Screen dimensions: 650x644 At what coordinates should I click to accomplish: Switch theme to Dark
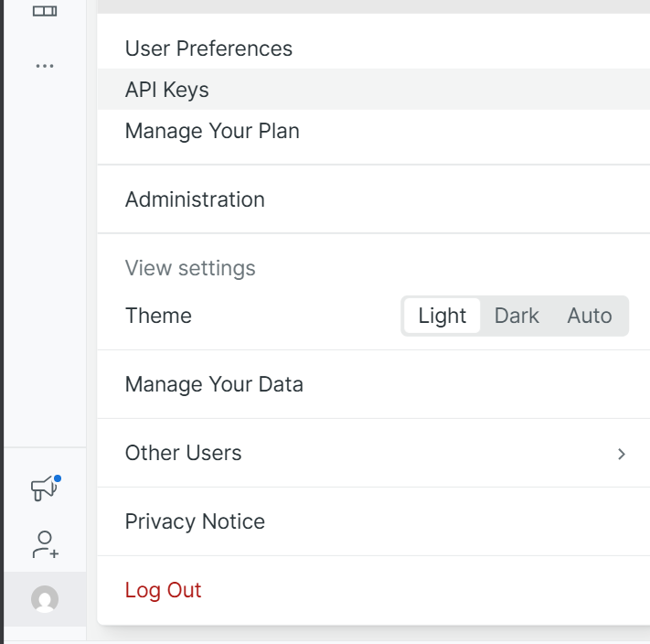[x=517, y=316]
